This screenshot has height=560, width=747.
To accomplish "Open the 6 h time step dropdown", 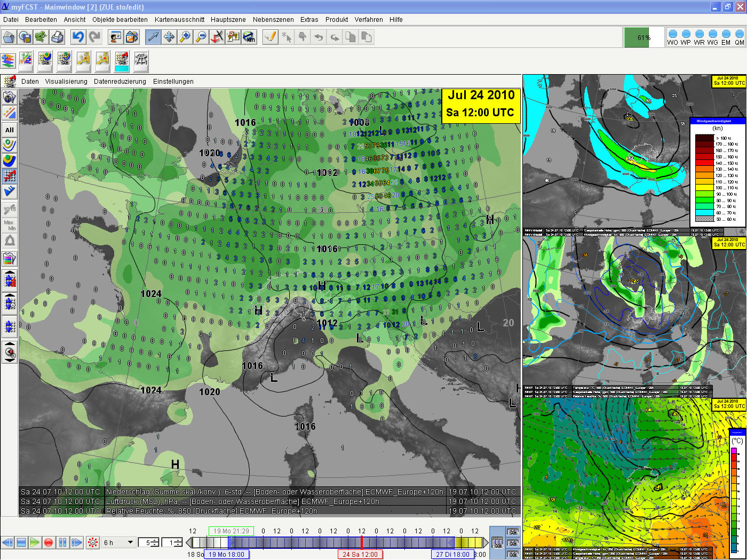I will point(130,542).
